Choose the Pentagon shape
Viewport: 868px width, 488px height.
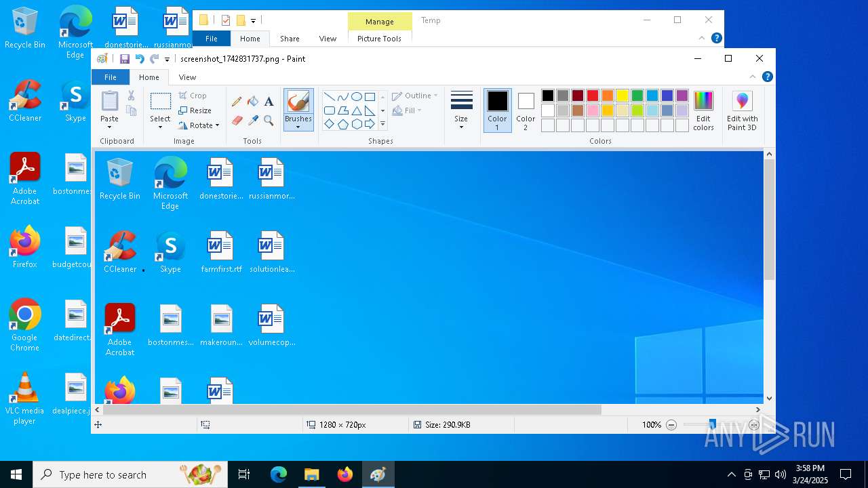[342, 124]
